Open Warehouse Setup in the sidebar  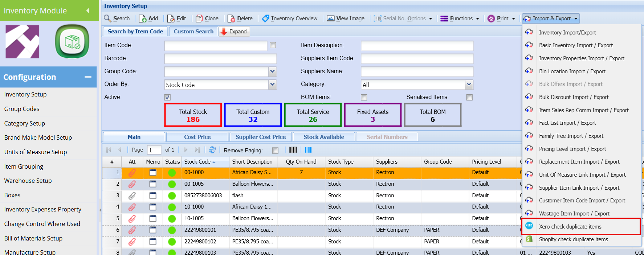[28, 181]
